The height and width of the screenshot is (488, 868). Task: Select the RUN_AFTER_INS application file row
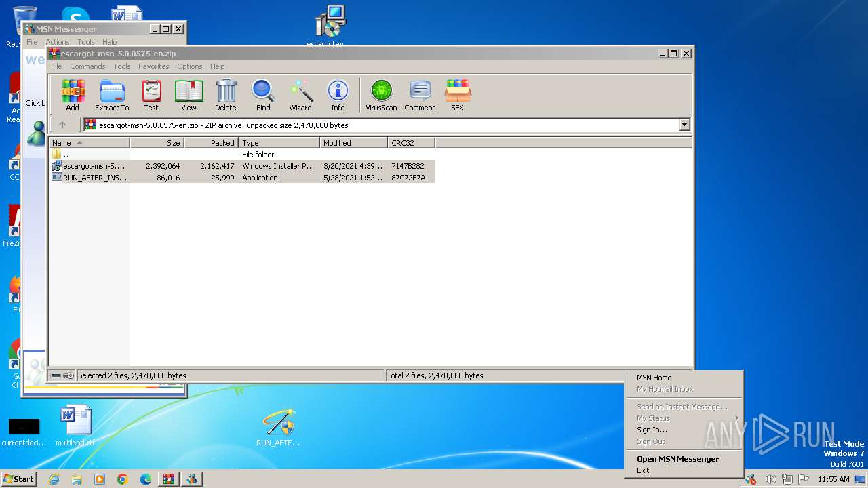pyautogui.click(x=241, y=178)
